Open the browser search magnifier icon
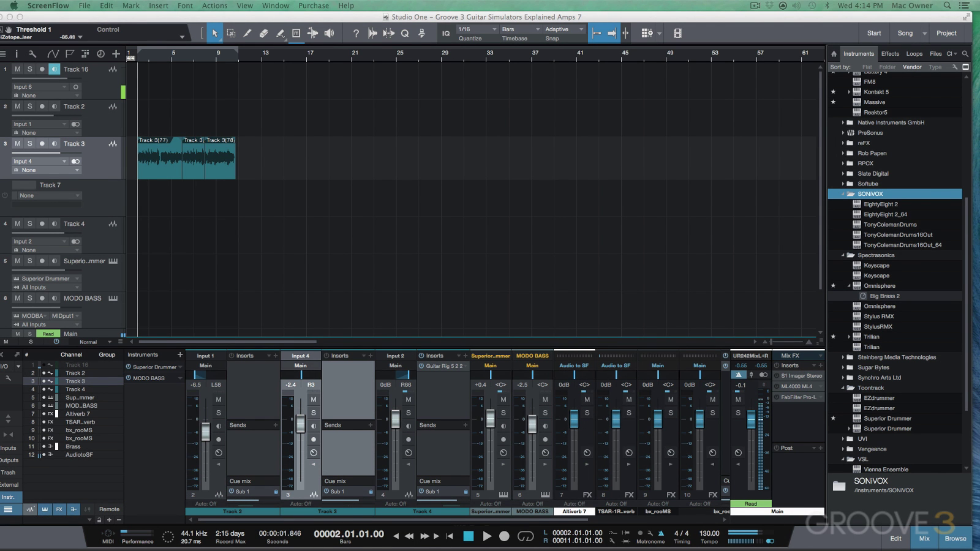This screenshot has height=551, width=980. 965,54
